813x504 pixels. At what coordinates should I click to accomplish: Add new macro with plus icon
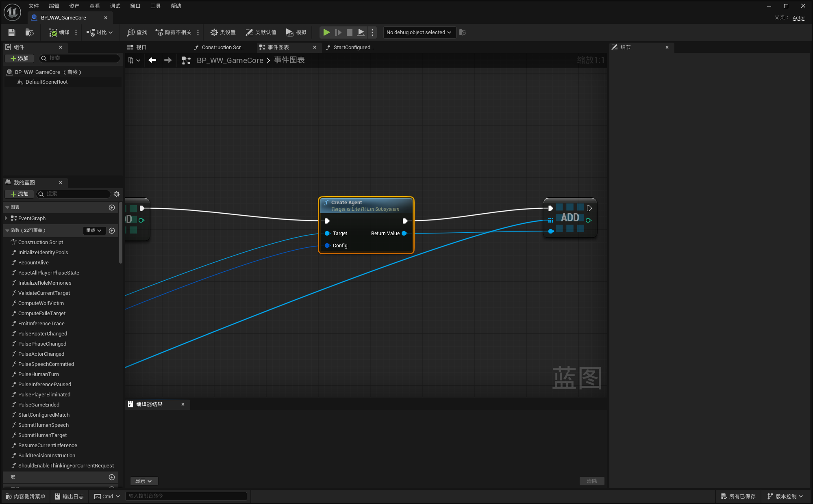point(112,477)
